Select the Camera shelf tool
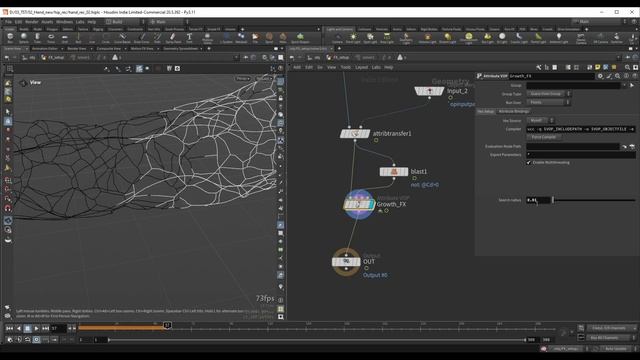640x360 pixels. [338, 38]
